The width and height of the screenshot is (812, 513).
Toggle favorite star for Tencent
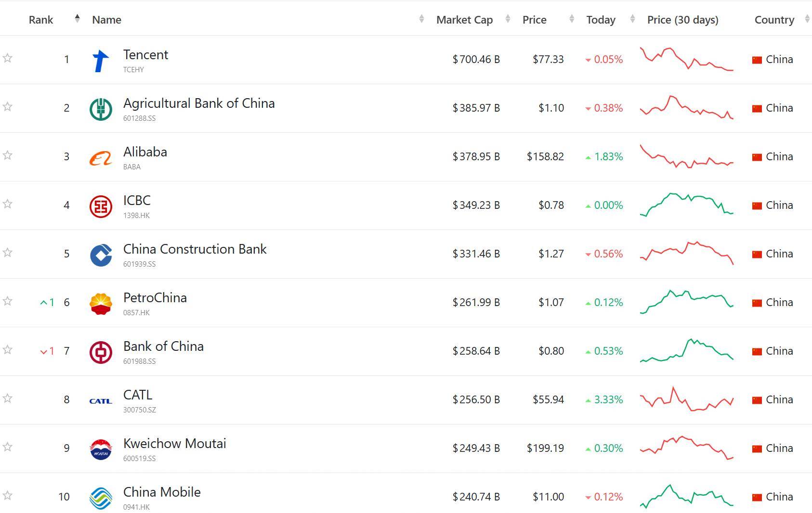(x=8, y=58)
